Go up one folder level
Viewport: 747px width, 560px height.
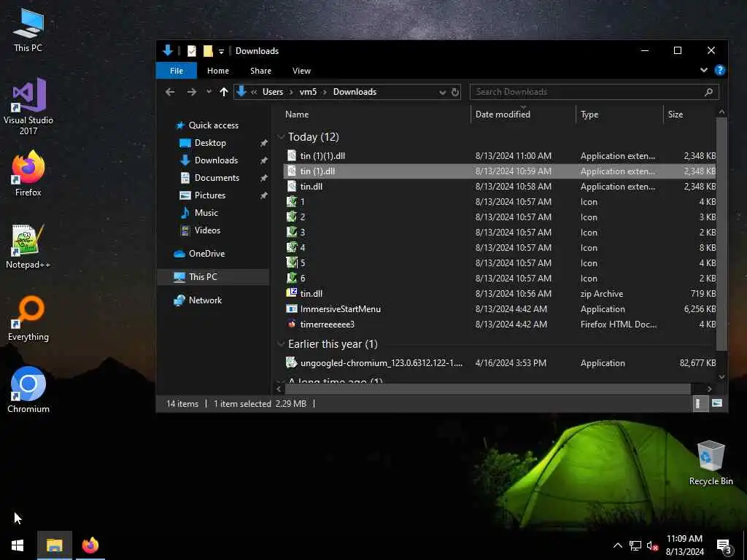click(224, 92)
